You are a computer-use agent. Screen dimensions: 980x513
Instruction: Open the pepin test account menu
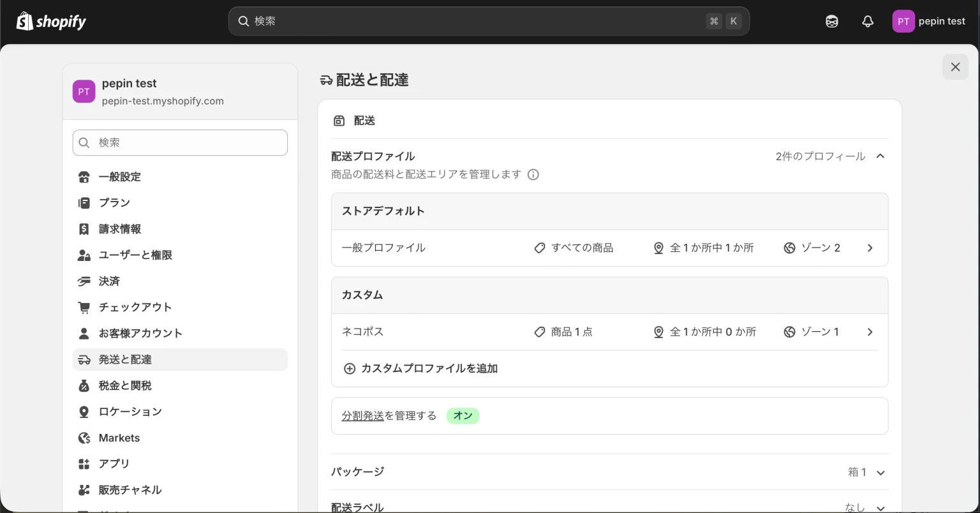tap(929, 21)
